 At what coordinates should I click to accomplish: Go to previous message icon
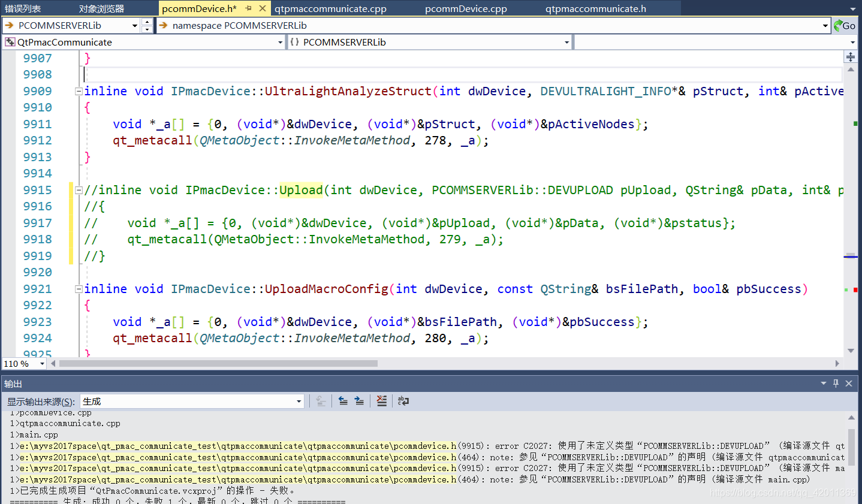point(343,401)
